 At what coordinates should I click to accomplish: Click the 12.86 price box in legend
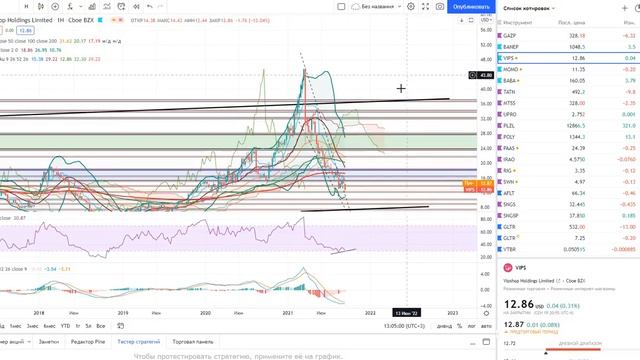click(x=25, y=31)
